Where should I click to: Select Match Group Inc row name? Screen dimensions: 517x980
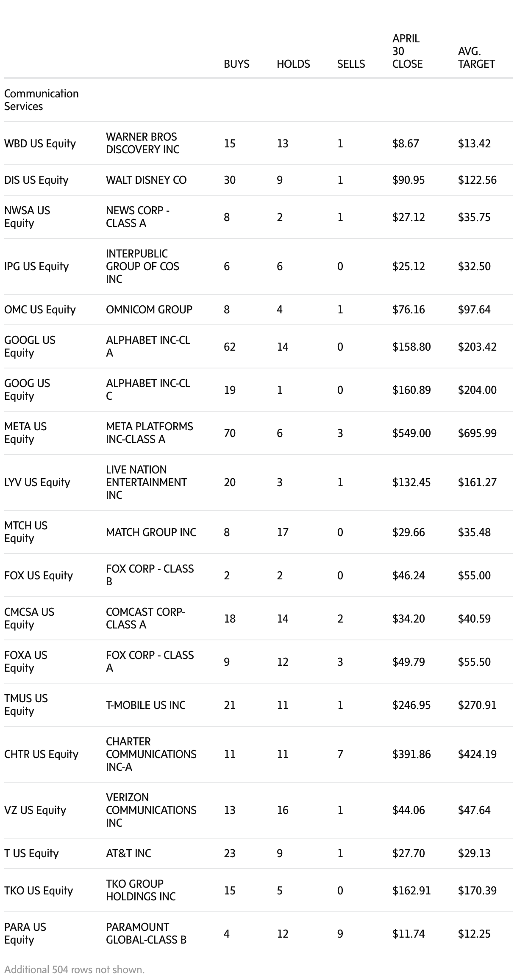pyautogui.click(x=151, y=532)
